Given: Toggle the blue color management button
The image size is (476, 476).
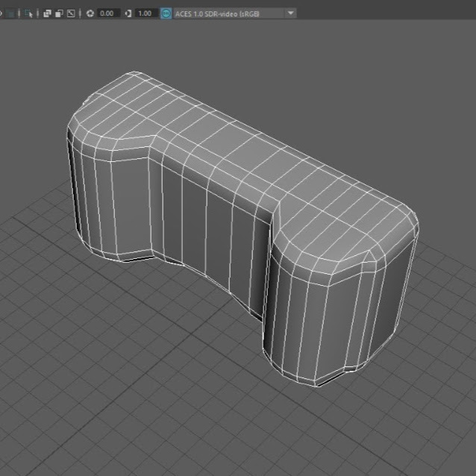Looking at the screenshot, I should 166,13.
